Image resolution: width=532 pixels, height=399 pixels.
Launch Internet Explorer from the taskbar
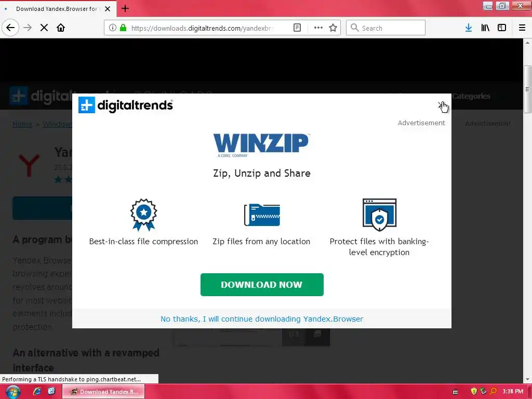[x=37, y=392]
